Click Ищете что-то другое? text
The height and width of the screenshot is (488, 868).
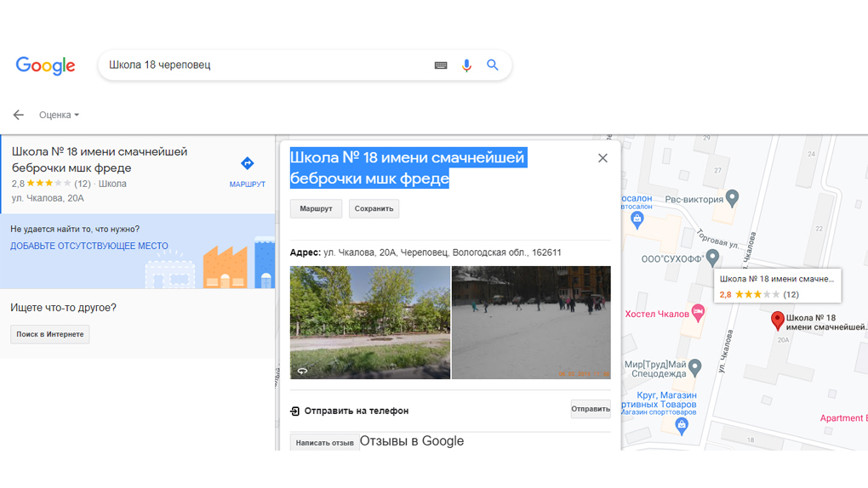(63, 308)
